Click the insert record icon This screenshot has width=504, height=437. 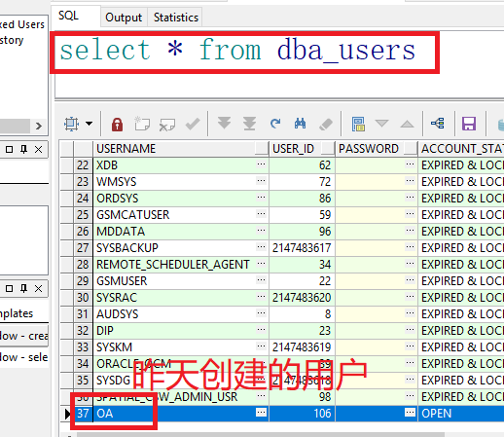click(x=142, y=124)
